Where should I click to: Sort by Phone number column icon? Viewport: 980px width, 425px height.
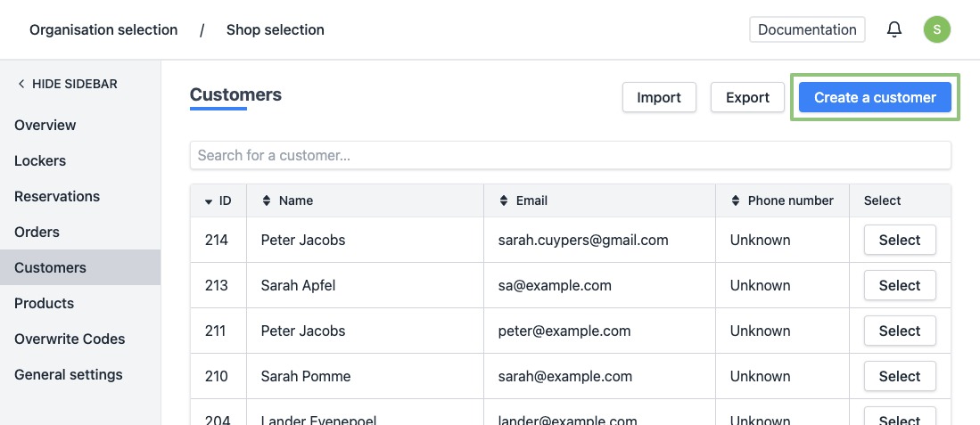click(x=735, y=200)
